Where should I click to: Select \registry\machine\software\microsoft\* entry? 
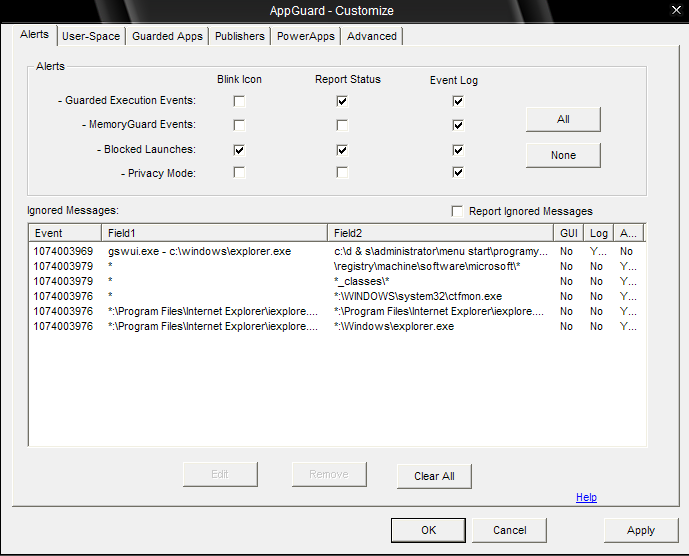tap(427, 266)
